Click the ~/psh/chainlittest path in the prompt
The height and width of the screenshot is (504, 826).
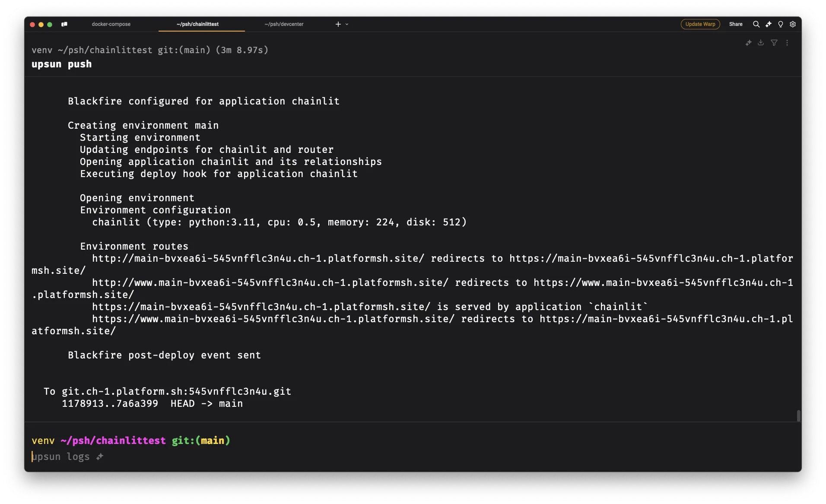point(113,441)
